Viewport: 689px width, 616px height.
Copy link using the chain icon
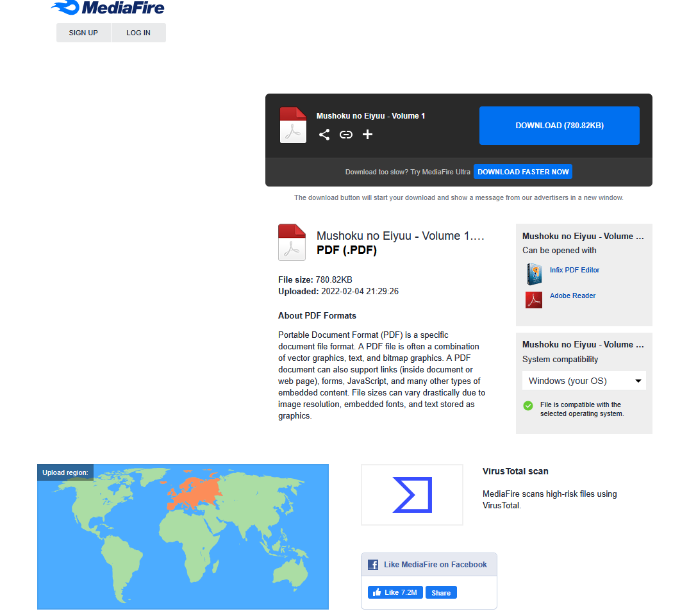click(x=346, y=135)
